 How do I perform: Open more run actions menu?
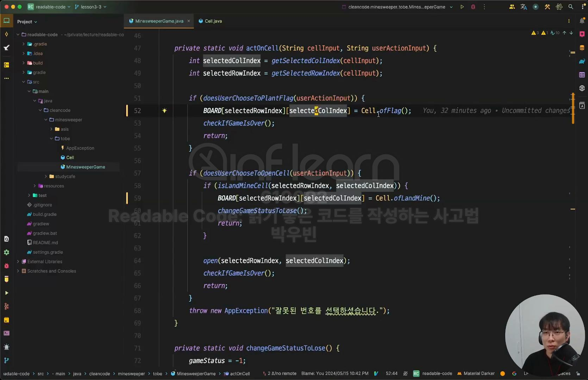[484, 7]
